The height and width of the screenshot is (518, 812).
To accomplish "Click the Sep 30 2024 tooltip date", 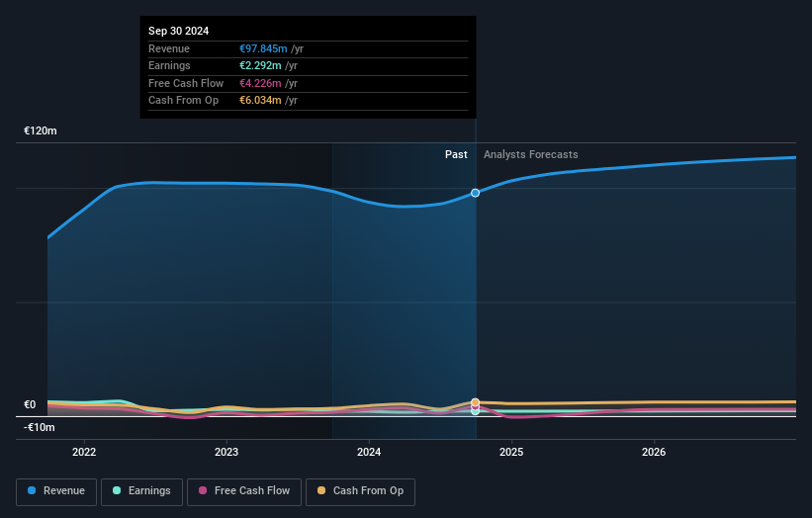I will (x=179, y=31).
